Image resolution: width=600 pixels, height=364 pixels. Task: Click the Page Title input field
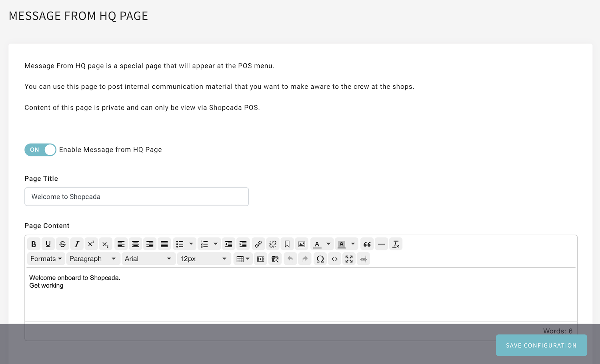(136, 197)
